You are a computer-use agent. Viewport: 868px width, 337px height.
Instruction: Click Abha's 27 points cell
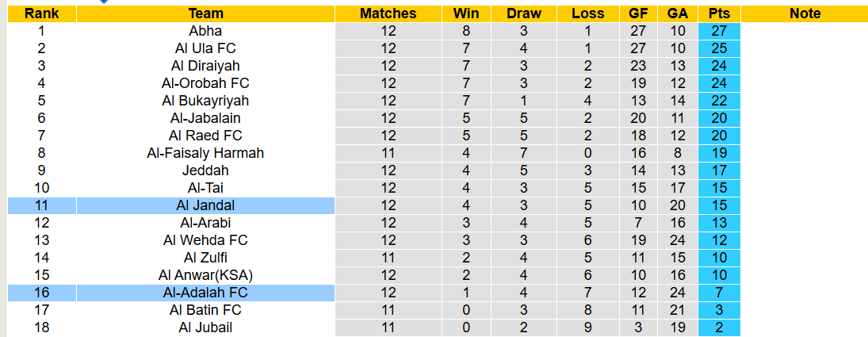coord(719,31)
